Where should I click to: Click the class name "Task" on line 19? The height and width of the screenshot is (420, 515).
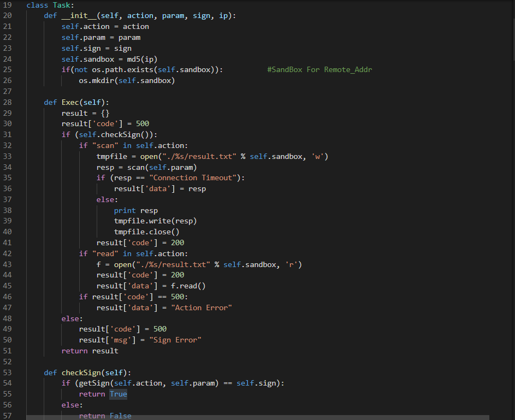coord(62,5)
